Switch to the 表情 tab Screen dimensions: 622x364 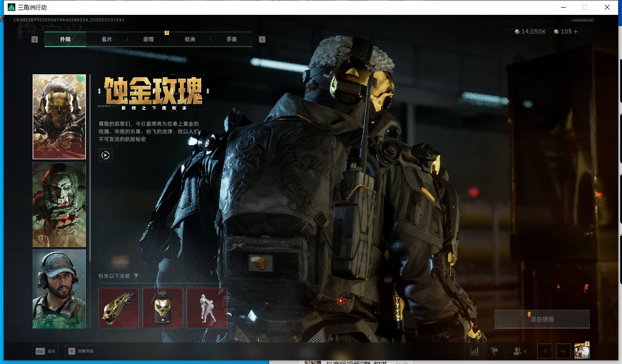[x=148, y=39]
